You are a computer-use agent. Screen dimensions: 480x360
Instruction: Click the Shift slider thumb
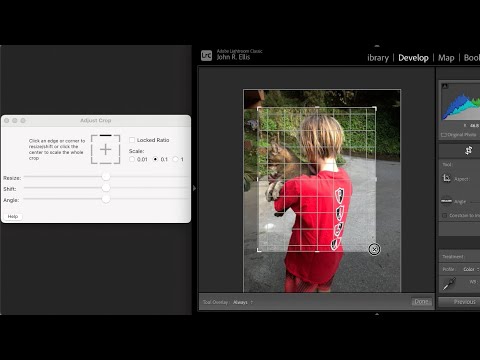[x=106, y=188]
